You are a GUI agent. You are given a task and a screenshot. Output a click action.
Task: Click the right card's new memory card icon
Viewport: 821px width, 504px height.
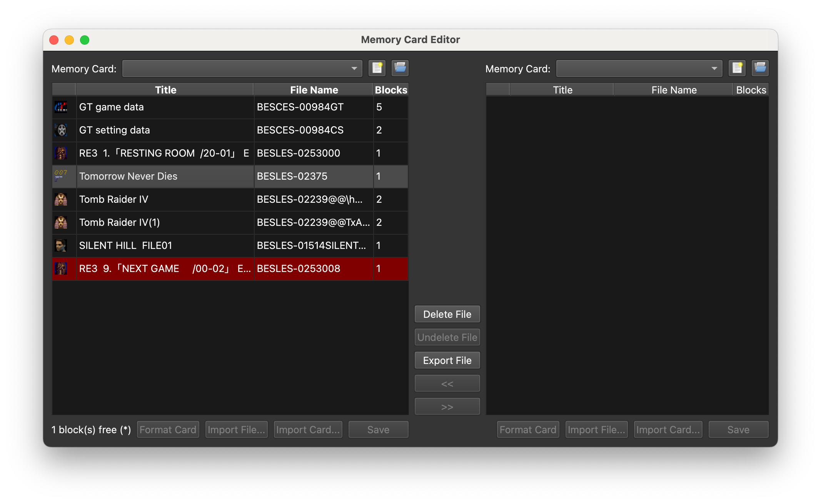pyautogui.click(x=737, y=68)
